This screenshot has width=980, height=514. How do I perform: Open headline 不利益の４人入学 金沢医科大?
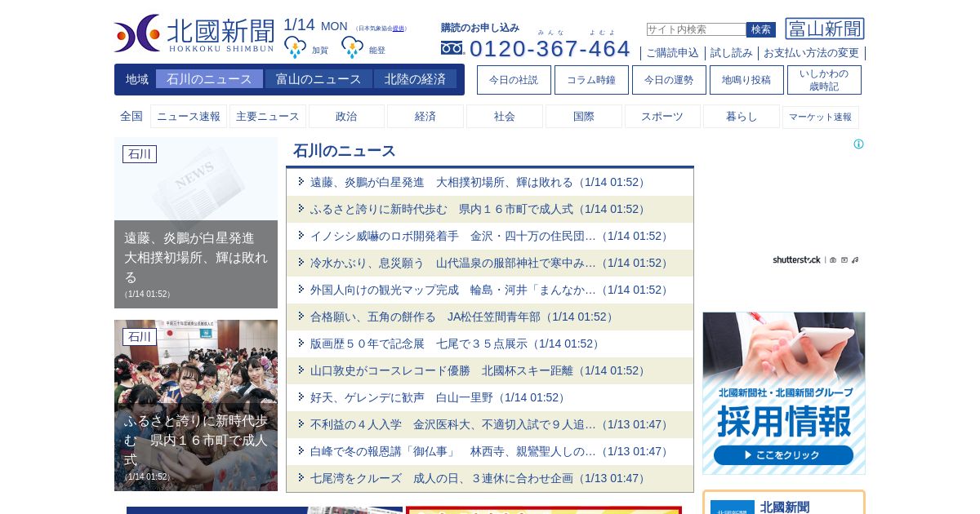[491, 424]
